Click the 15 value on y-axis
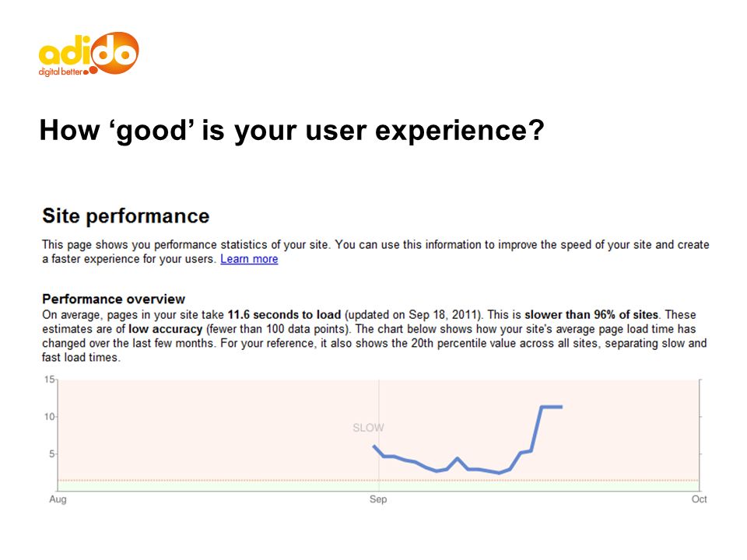This screenshot has height=560, width=747. click(50, 380)
